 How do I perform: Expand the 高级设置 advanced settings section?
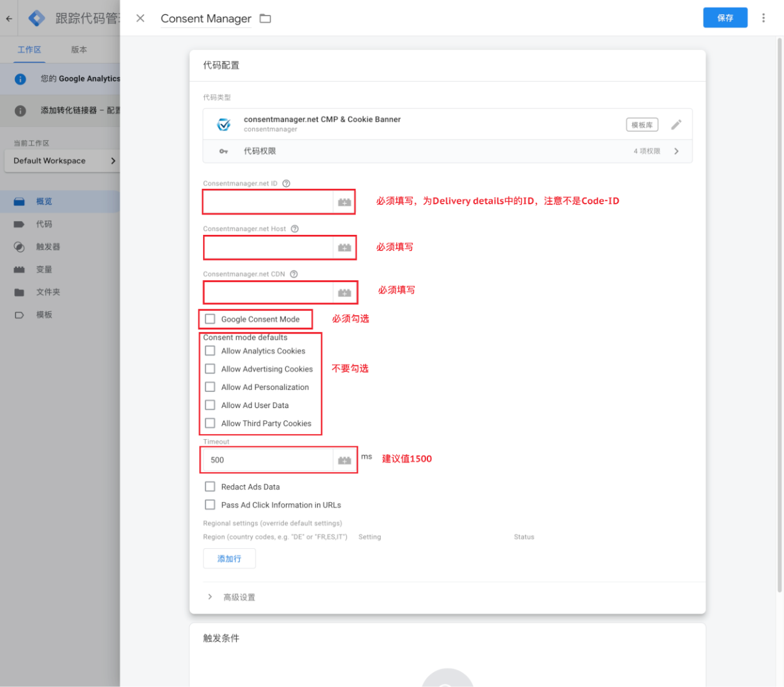coord(239,597)
